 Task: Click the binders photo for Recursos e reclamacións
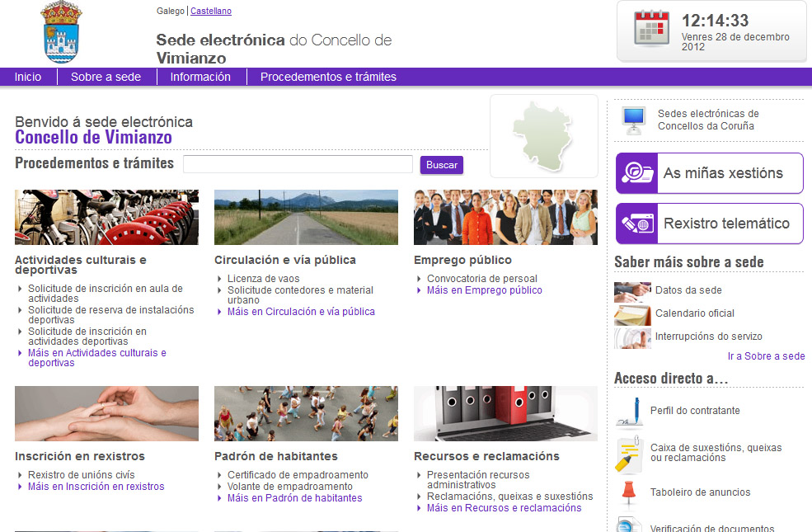coord(505,413)
